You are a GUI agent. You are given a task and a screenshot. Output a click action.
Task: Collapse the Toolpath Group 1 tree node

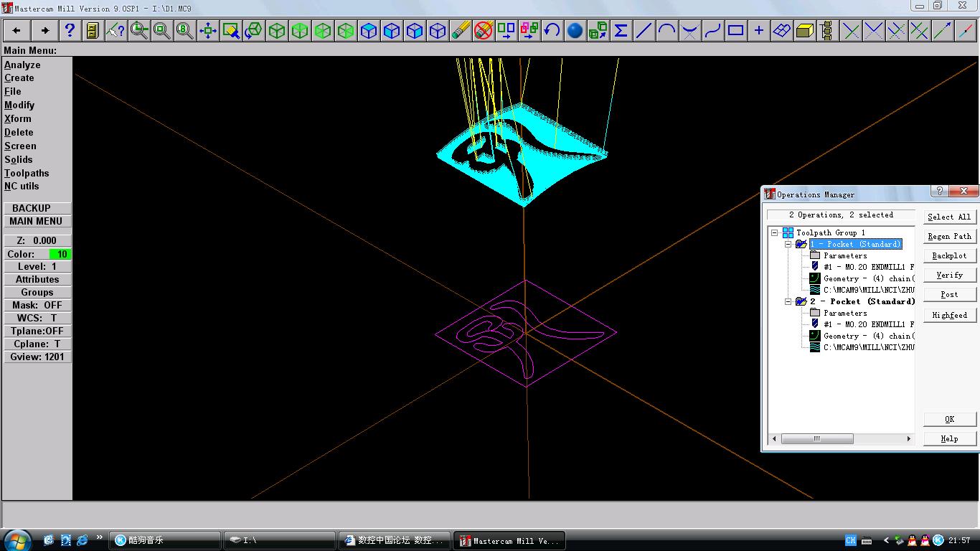pos(775,232)
